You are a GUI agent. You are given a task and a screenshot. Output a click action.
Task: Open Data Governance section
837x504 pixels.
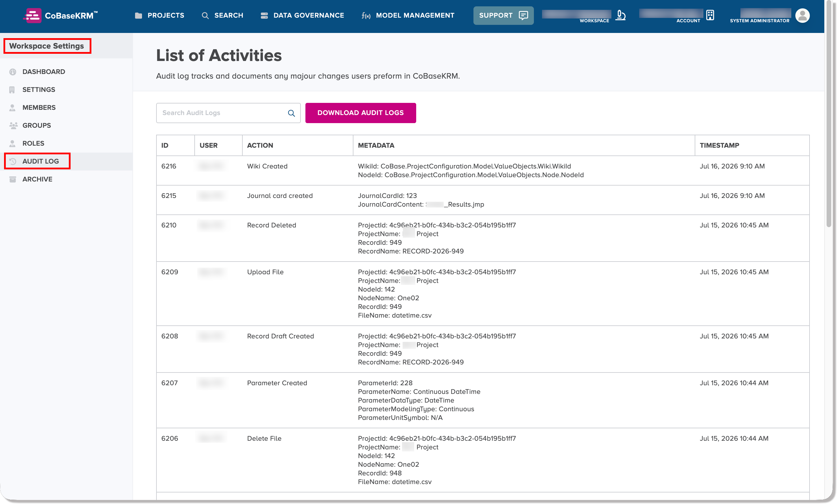click(x=302, y=15)
